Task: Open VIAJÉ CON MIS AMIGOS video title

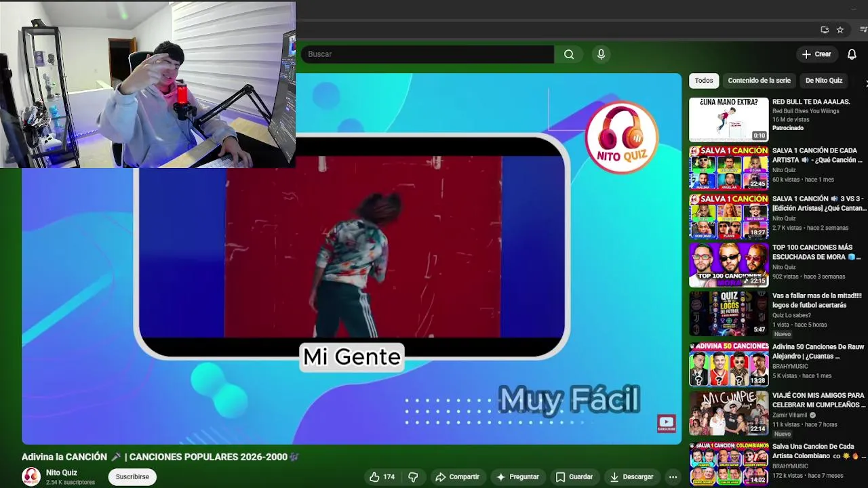Action: [818, 400]
